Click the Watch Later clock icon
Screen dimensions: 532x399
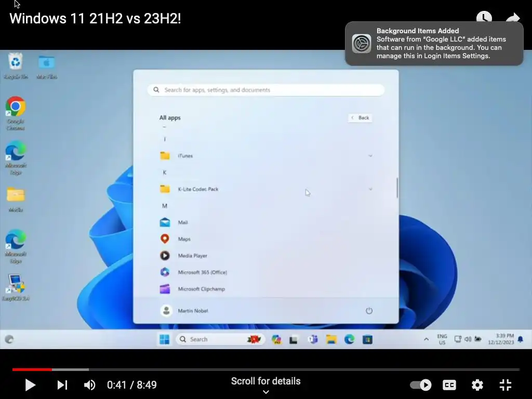pyautogui.click(x=484, y=18)
